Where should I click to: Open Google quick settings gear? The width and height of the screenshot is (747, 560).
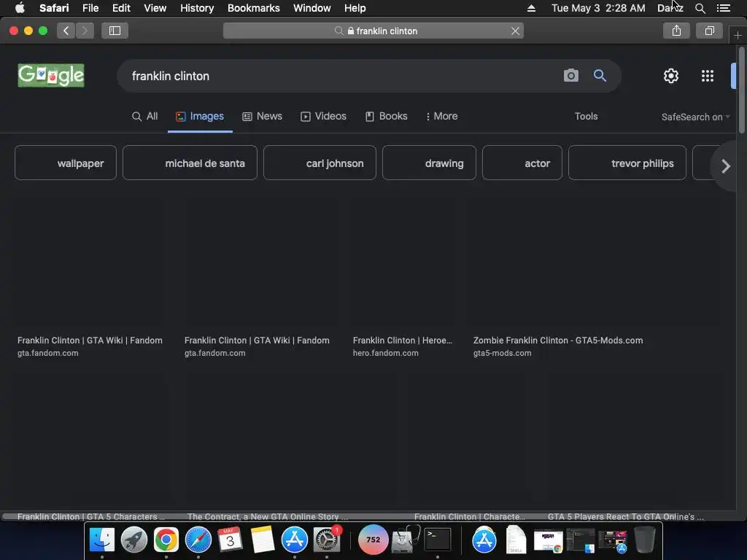pyautogui.click(x=671, y=75)
